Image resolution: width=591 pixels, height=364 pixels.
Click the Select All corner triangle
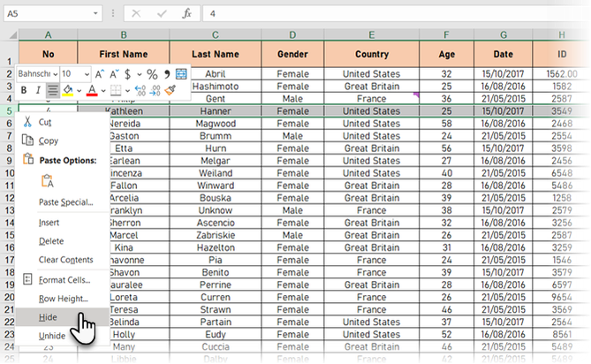(13, 35)
